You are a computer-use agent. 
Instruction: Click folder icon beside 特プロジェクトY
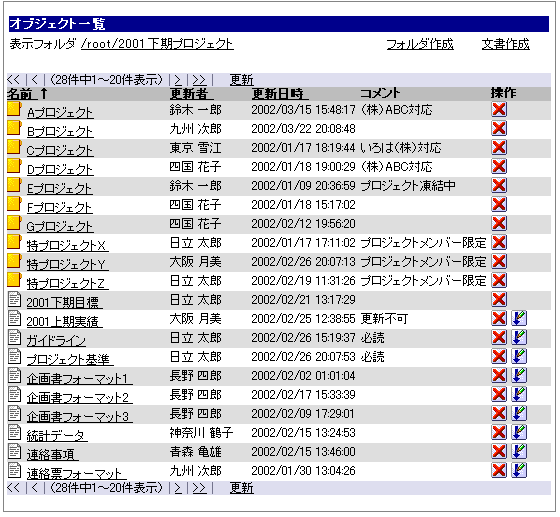tap(14, 261)
